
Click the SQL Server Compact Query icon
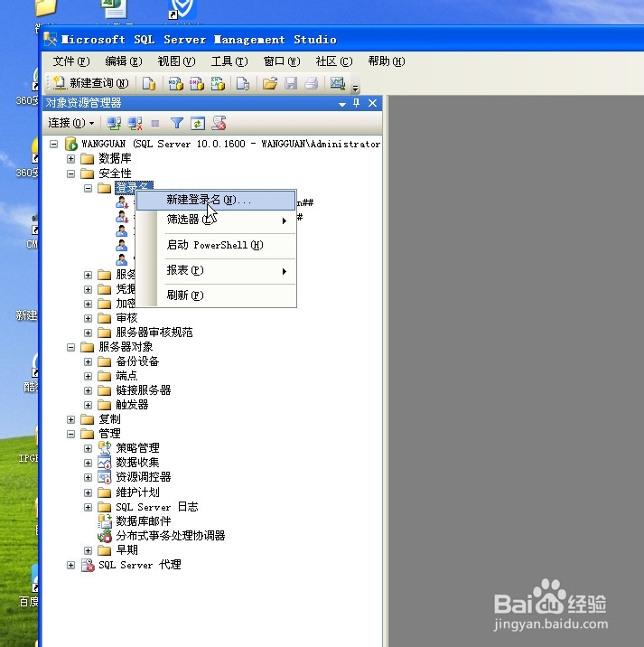pyautogui.click(x=243, y=83)
